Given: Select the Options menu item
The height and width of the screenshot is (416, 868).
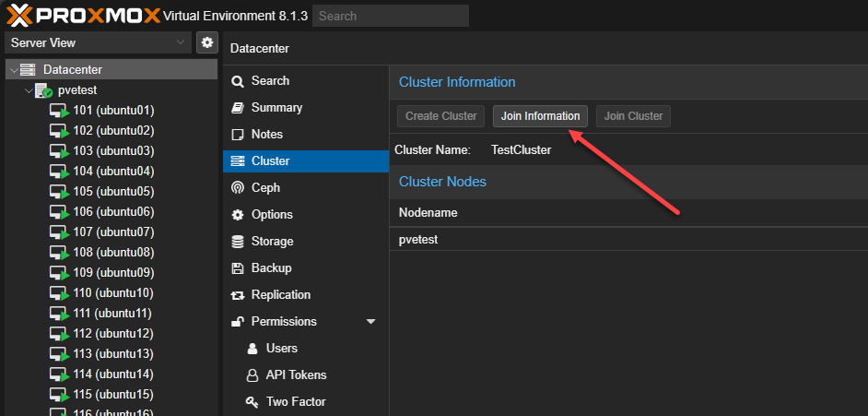Looking at the screenshot, I should click(x=272, y=215).
